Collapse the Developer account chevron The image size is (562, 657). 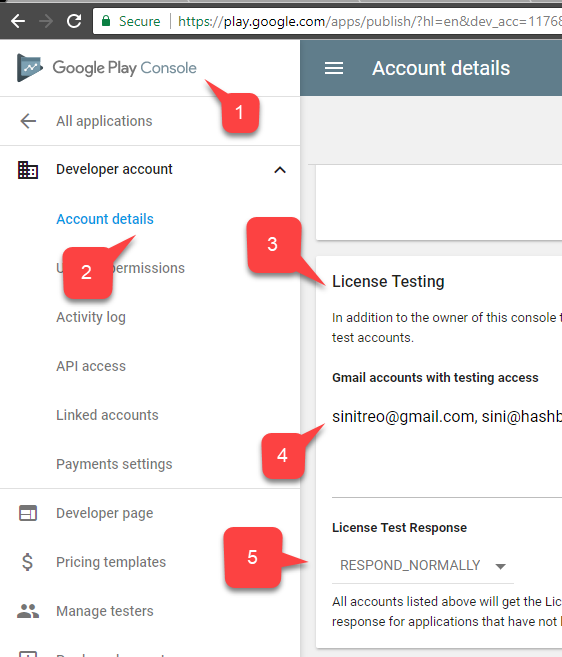[x=280, y=170]
